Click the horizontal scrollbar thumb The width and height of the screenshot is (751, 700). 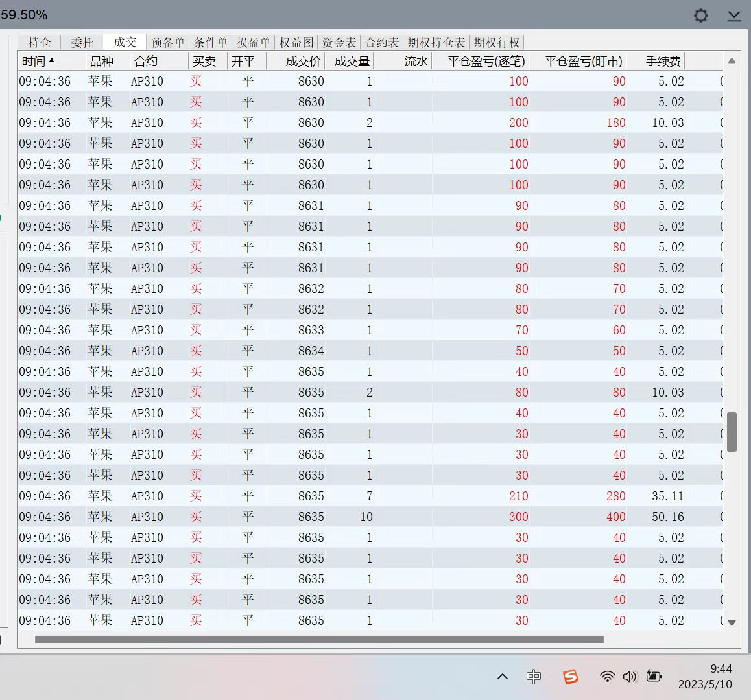point(319,639)
